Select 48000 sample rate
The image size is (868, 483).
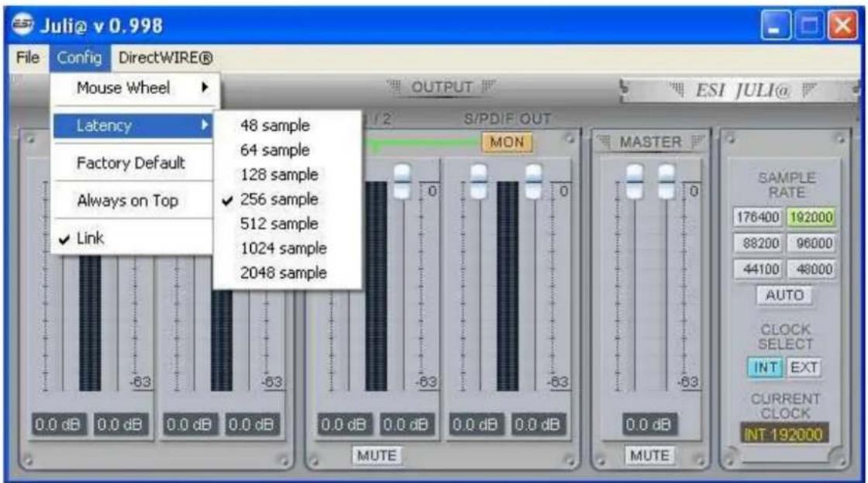click(811, 269)
